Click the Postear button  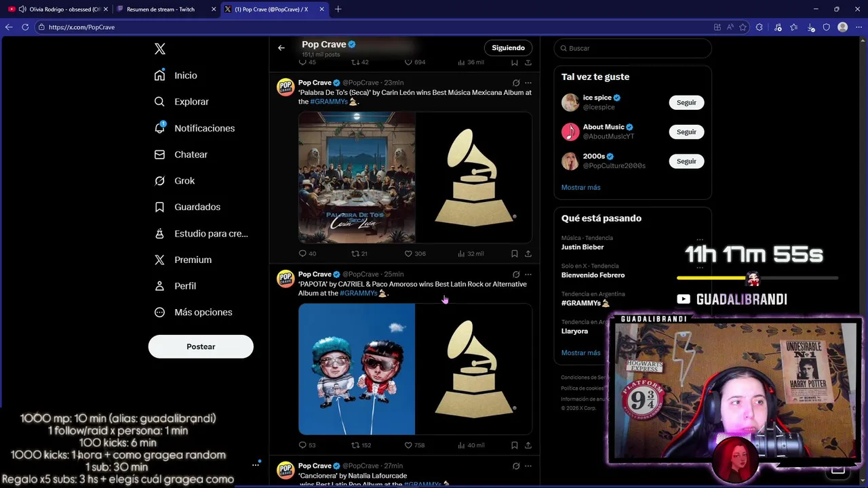[201, 346]
